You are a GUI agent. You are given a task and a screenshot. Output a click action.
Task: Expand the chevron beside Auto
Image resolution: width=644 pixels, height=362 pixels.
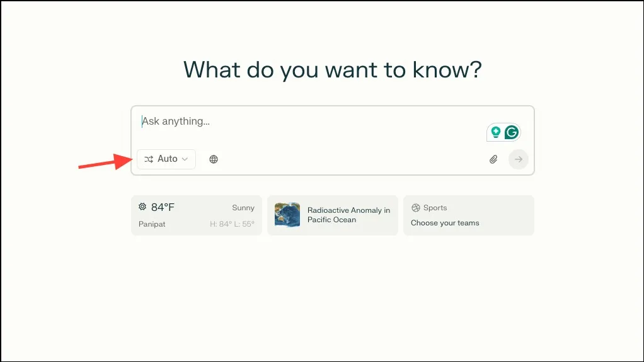(185, 159)
